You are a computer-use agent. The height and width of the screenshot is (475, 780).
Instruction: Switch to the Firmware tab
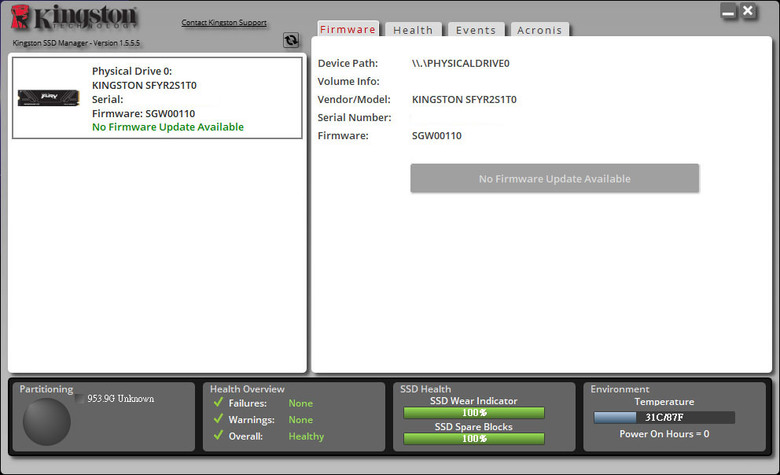pos(348,29)
